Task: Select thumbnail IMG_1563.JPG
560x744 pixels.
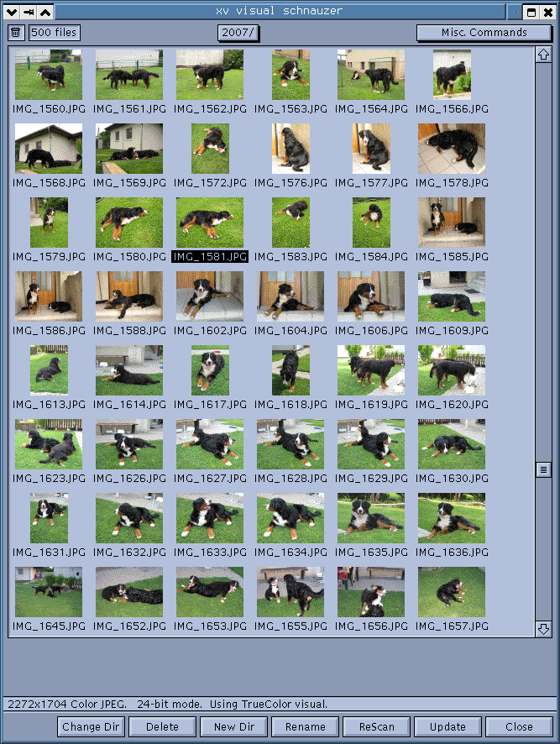Action: click(x=291, y=75)
